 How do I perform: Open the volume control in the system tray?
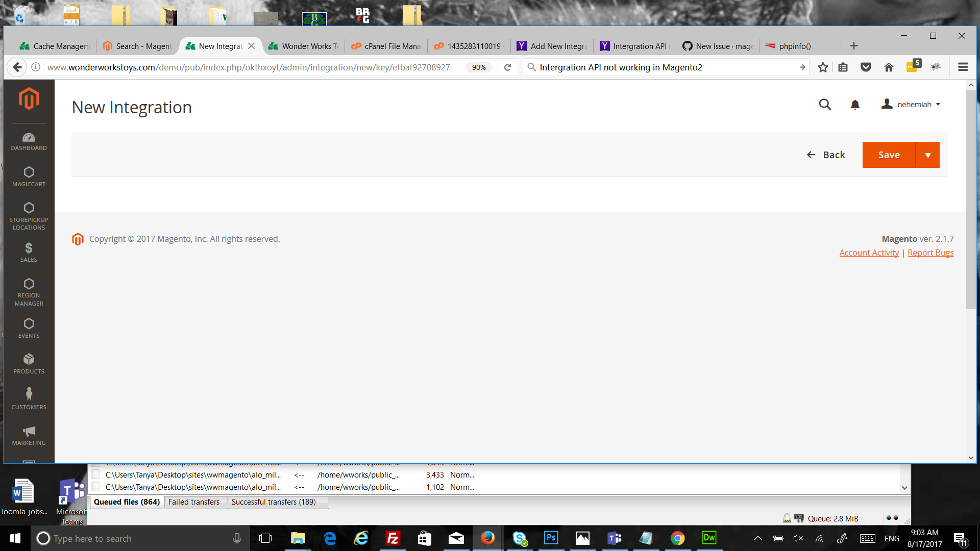coord(798,538)
